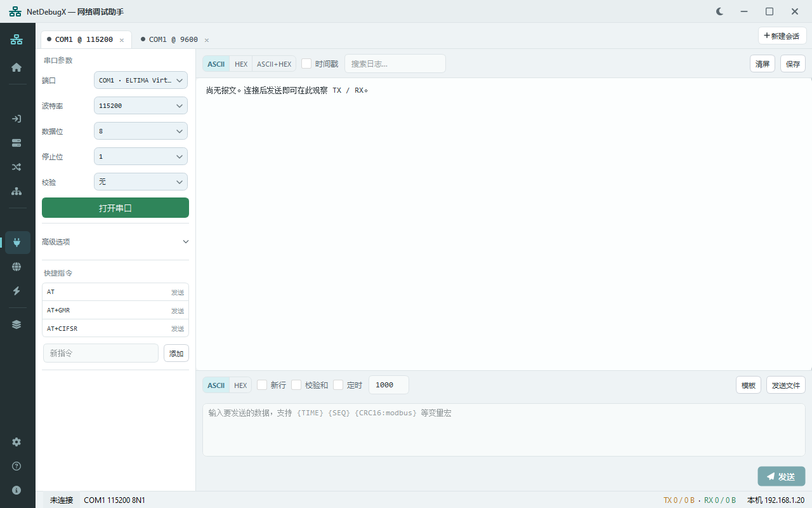Open settings via the gear icon
Screen dimensions: 812x508
(x=16, y=442)
